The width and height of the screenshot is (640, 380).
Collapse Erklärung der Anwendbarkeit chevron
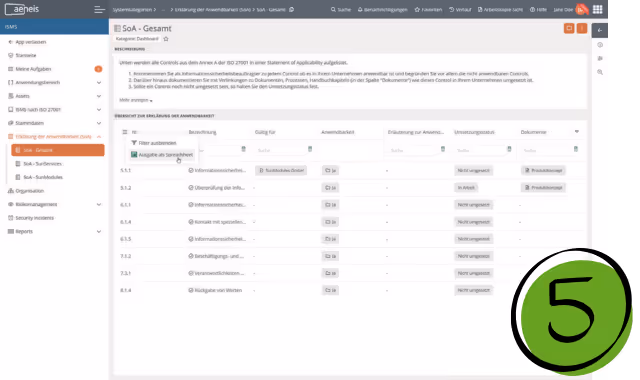point(99,137)
